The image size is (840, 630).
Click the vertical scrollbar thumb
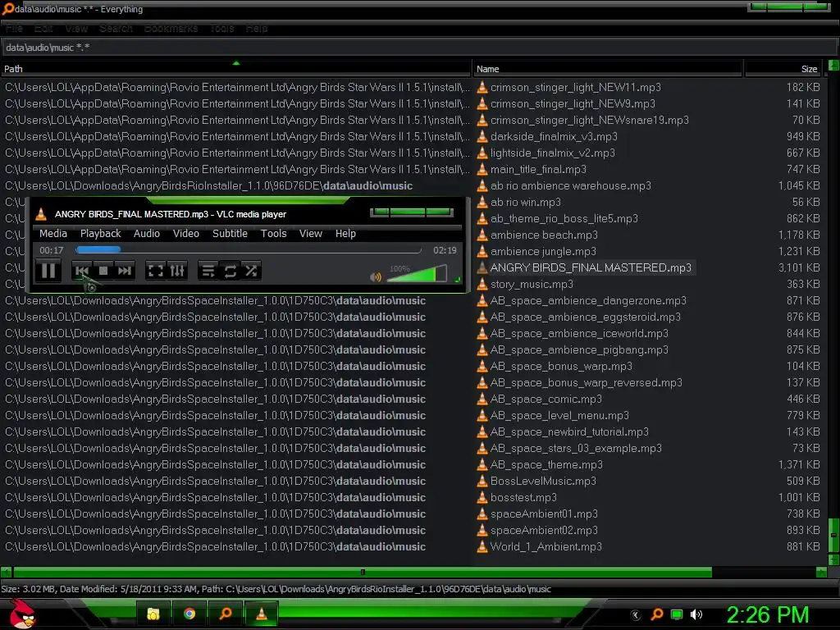click(x=833, y=535)
